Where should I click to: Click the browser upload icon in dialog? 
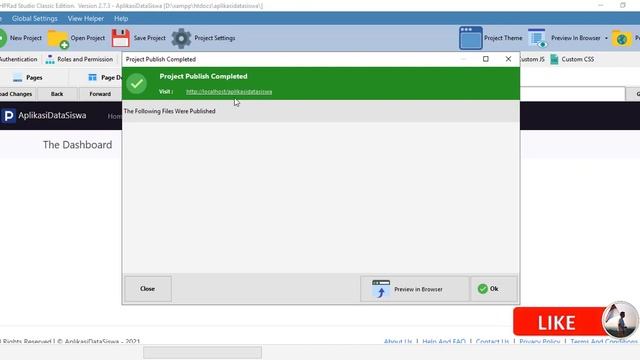381,289
